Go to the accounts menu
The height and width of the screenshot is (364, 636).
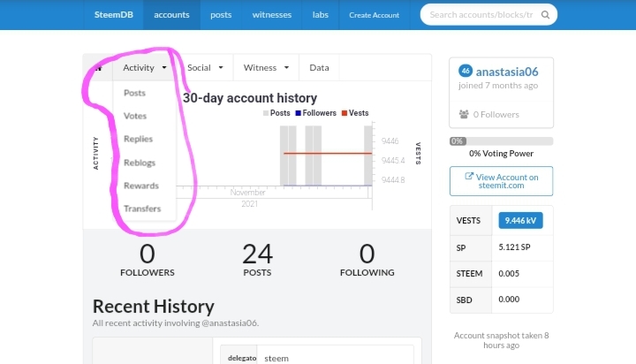point(171,15)
